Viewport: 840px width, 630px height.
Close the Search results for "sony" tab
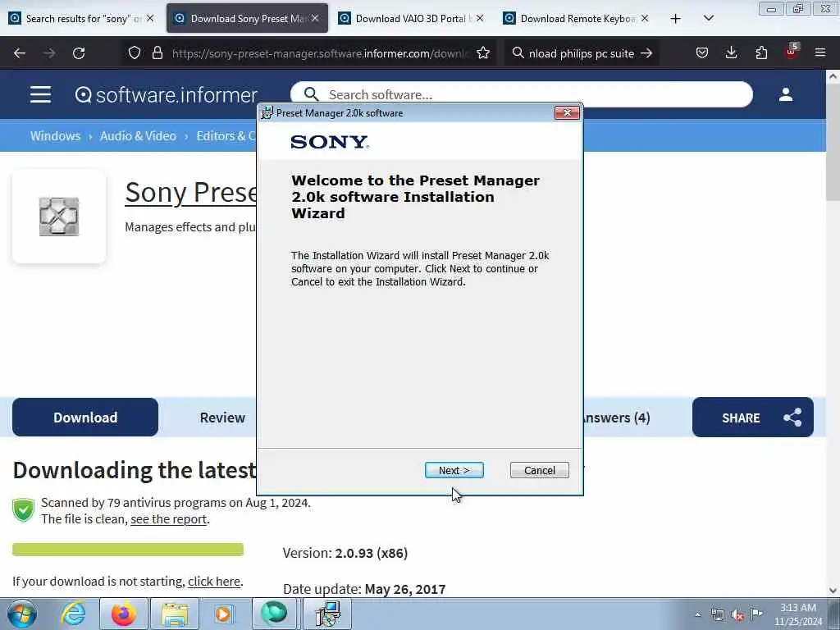[150, 18]
